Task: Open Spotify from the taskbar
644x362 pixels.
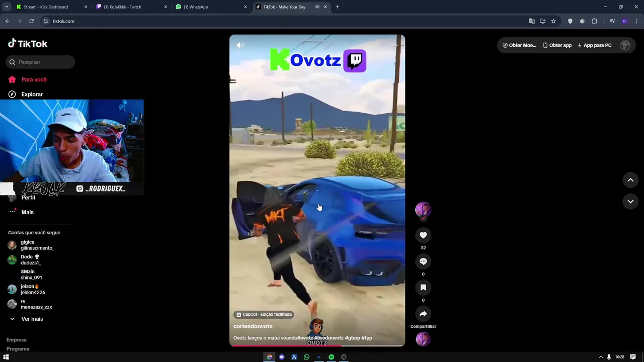Action: tap(332, 357)
